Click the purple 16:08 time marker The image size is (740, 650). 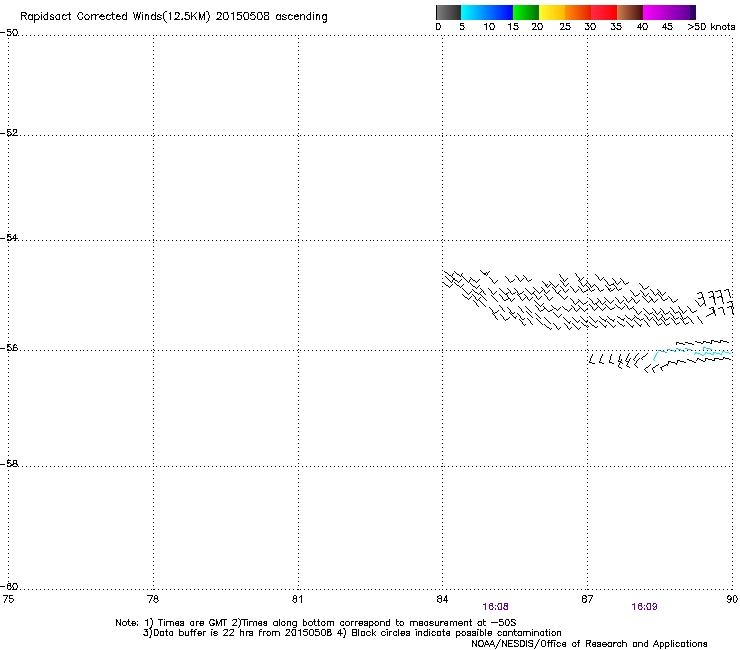(x=495, y=607)
